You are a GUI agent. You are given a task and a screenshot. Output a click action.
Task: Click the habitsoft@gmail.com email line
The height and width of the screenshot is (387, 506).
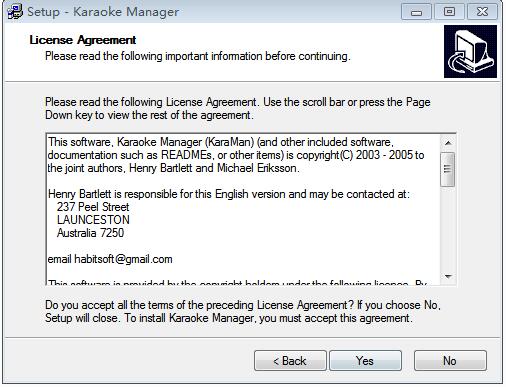[110, 259]
